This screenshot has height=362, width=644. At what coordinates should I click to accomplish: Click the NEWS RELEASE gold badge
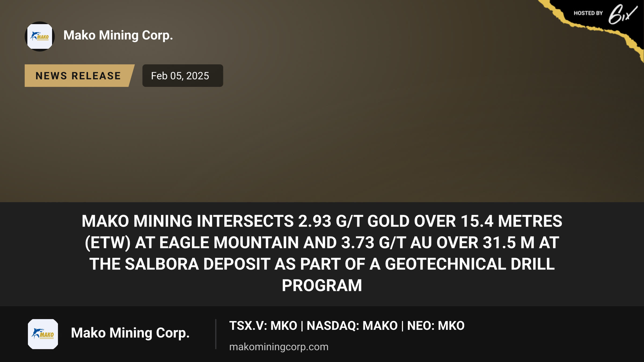click(79, 76)
